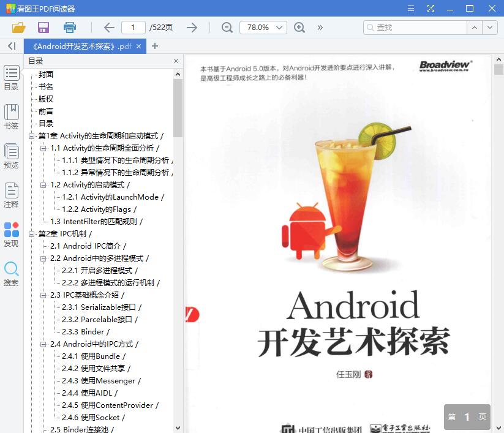The width and height of the screenshot is (504, 433).
Task: Collapse the 第2章 IPC机制 chapter node
Action: tap(31, 234)
